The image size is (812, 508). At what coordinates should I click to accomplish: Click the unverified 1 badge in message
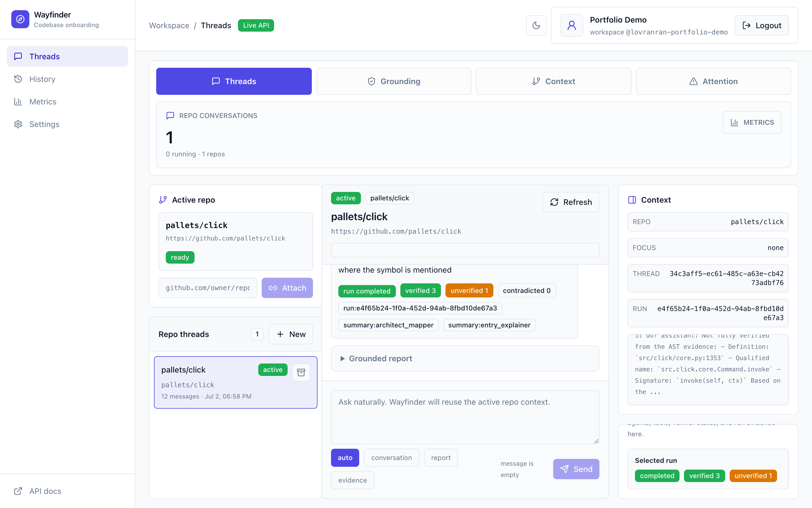(469, 290)
